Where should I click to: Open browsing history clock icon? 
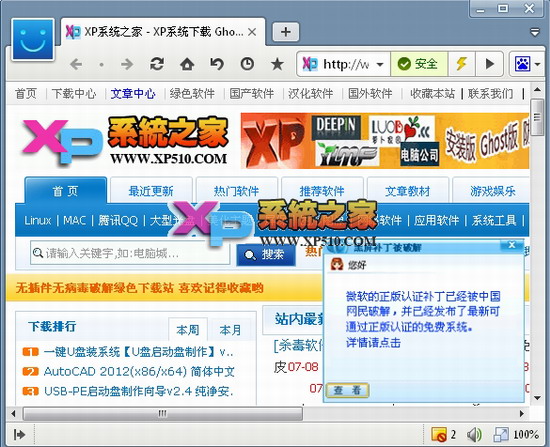click(247, 64)
